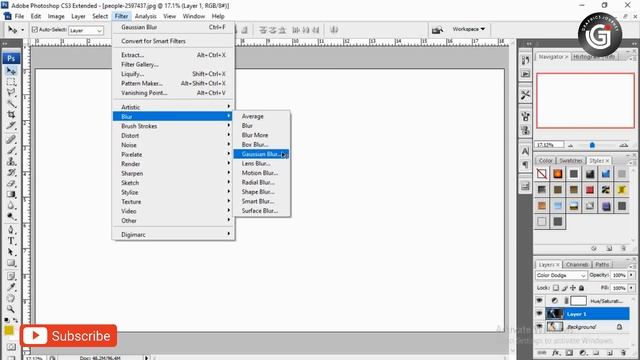This screenshot has height=360, width=640.
Task: Select the Blur tool in the toolbox
Action: click(11, 206)
